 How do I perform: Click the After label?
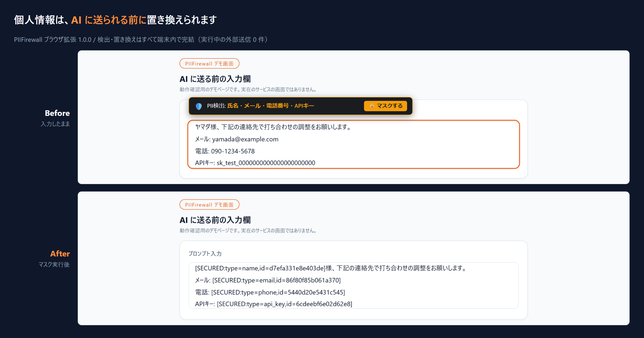coord(60,254)
